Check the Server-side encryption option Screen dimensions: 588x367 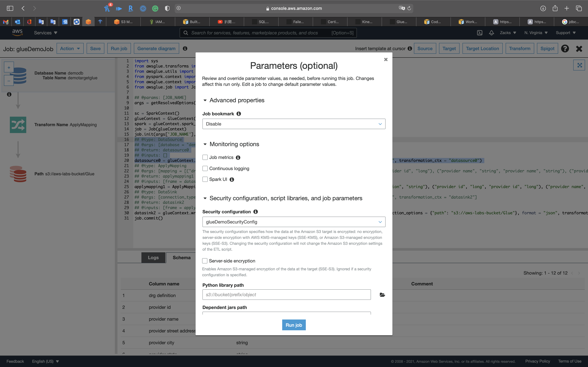(x=205, y=261)
